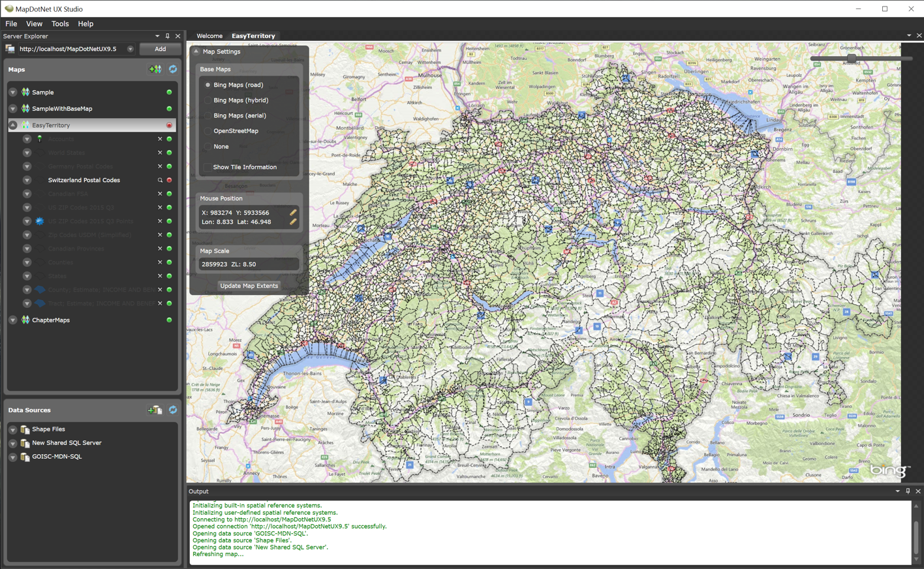Refresh the Data Sources list
The height and width of the screenshot is (569, 924).
coord(173,410)
